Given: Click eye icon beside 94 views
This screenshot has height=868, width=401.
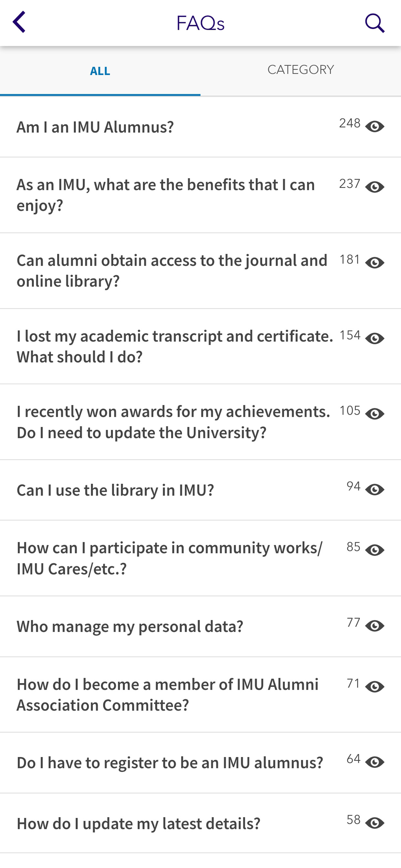Looking at the screenshot, I should 375,490.
